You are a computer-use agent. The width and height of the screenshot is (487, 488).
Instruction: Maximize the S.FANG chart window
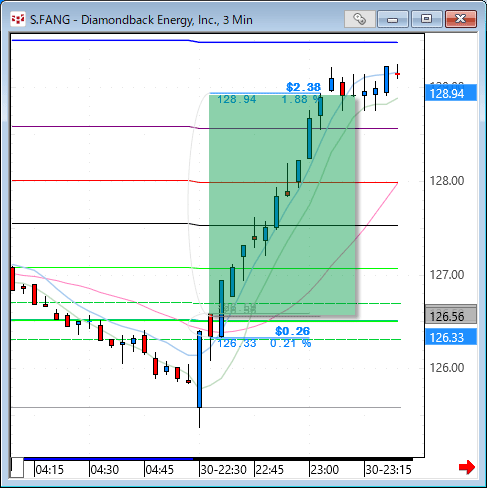tap(426, 19)
